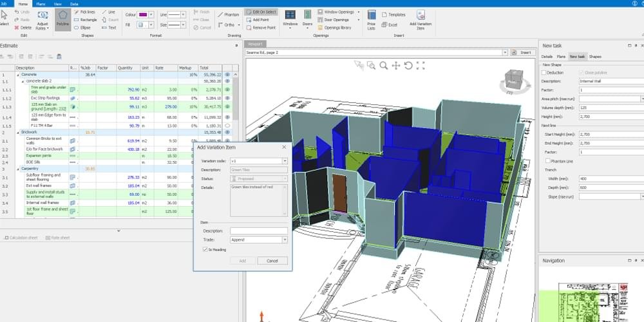The image size is (644, 322).
Task: Open the Rate sheet tab
Action: coord(57,238)
